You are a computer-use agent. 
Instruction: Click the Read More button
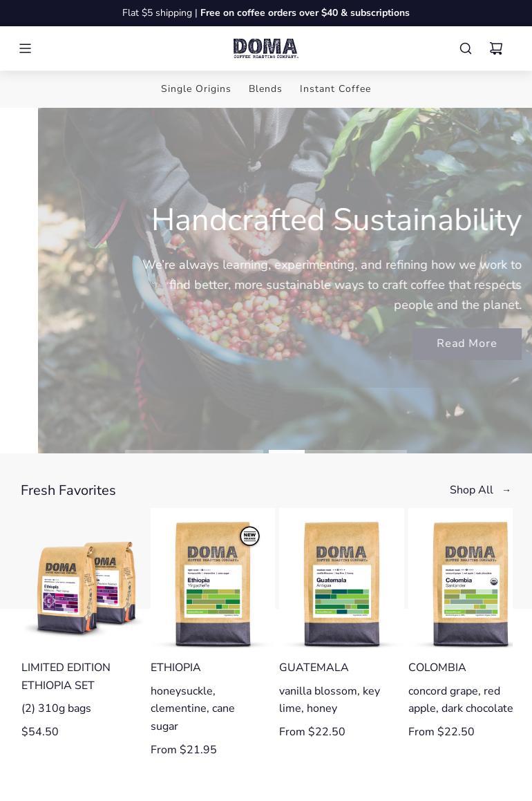[x=466, y=343]
